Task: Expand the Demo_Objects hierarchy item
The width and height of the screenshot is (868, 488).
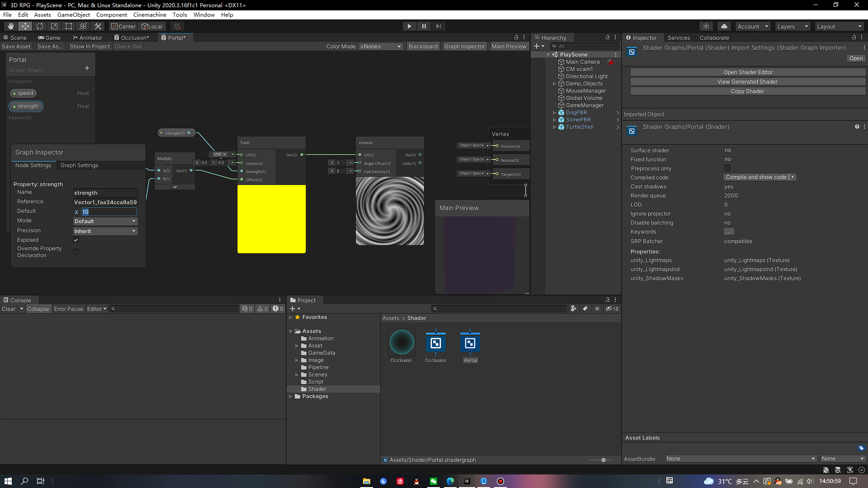Action: tap(554, 84)
